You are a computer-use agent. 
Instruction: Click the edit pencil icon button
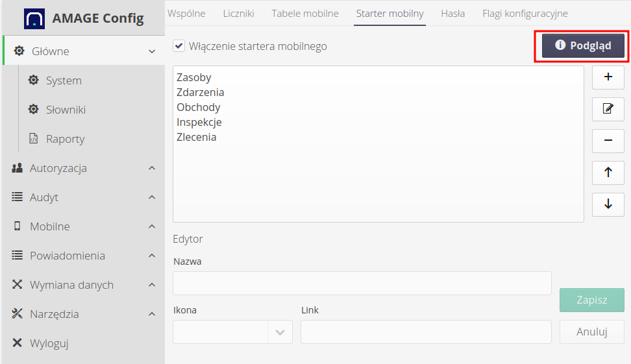tap(608, 108)
